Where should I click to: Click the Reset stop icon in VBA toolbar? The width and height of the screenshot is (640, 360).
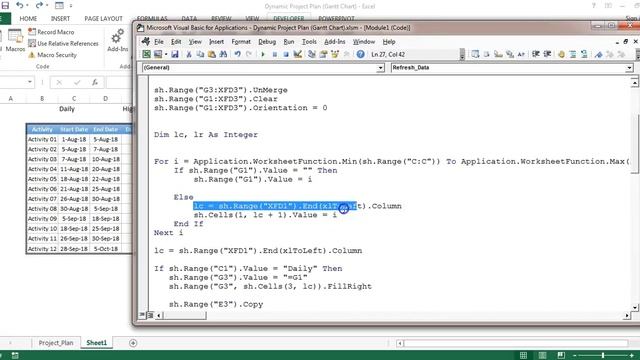286,54
